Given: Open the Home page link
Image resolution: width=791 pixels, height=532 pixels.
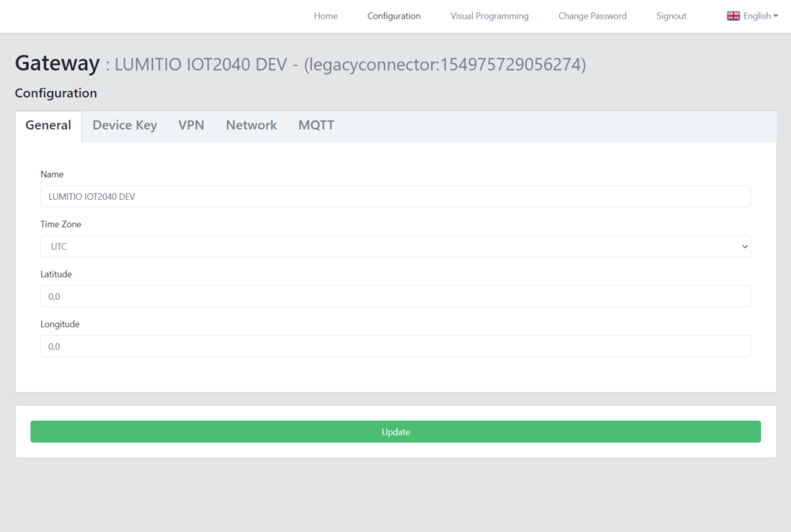Looking at the screenshot, I should 325,16.
